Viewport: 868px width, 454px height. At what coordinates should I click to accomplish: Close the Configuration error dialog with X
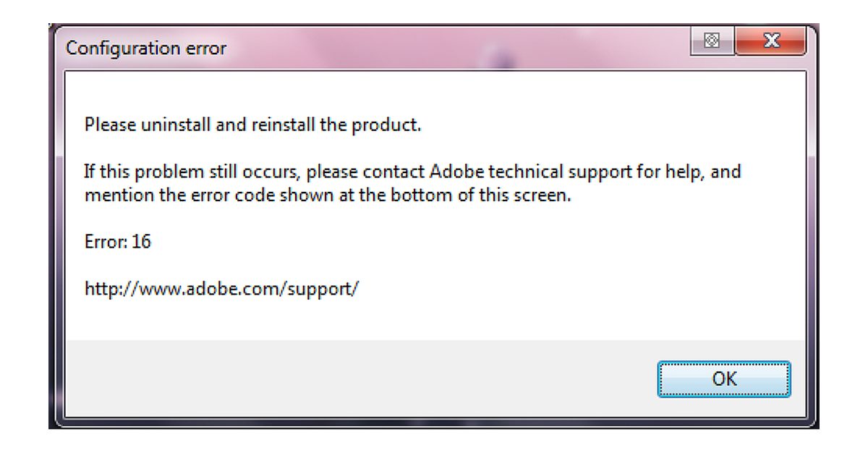click(x=770, y=42)
